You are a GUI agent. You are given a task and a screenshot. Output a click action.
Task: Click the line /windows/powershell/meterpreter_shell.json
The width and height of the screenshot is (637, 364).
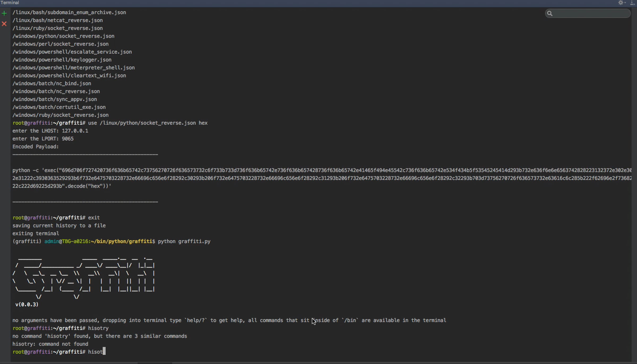74,68
